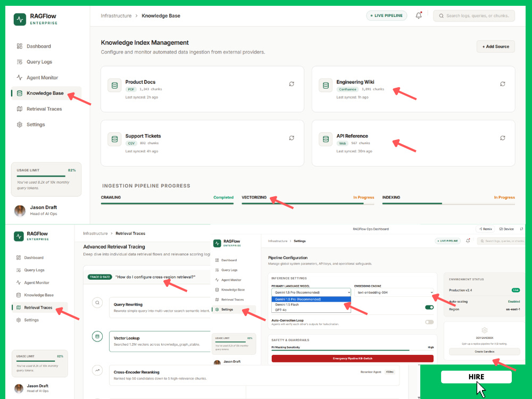Click Agent Monitor pulse icon in Knowledge Base window
The width and height of the screenshot is (532, 399).
[x=20, y=77]
